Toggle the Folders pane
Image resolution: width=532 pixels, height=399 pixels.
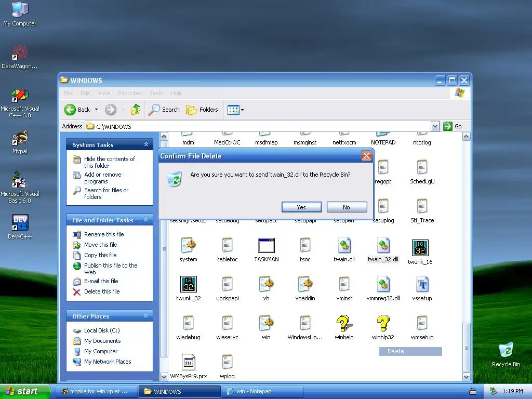coord(202,110)
